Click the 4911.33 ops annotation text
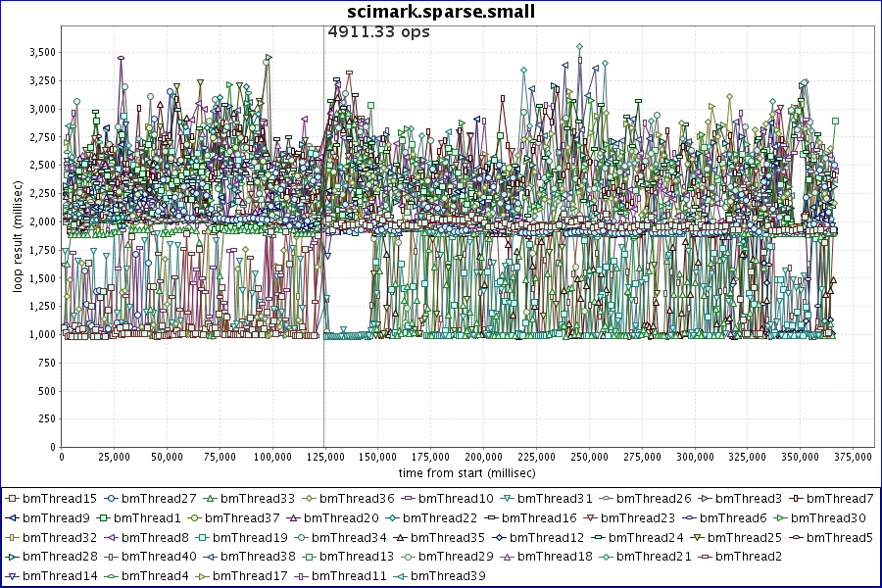The height and width of the screenshot is (588, 882). (x=378, y=31)
